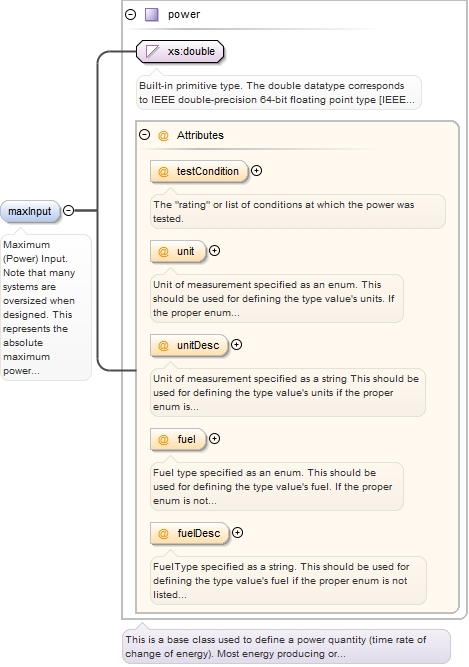Select the unitDesc attribute node

[x=189, y=345]
